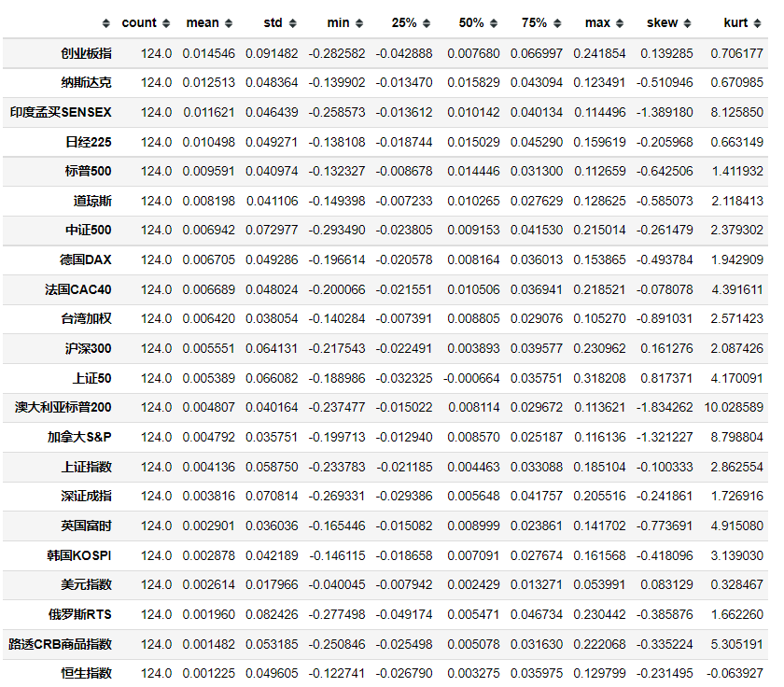Select the 标普500 row label
Viewport: 784px width, 687px height.
click(88, 172)
